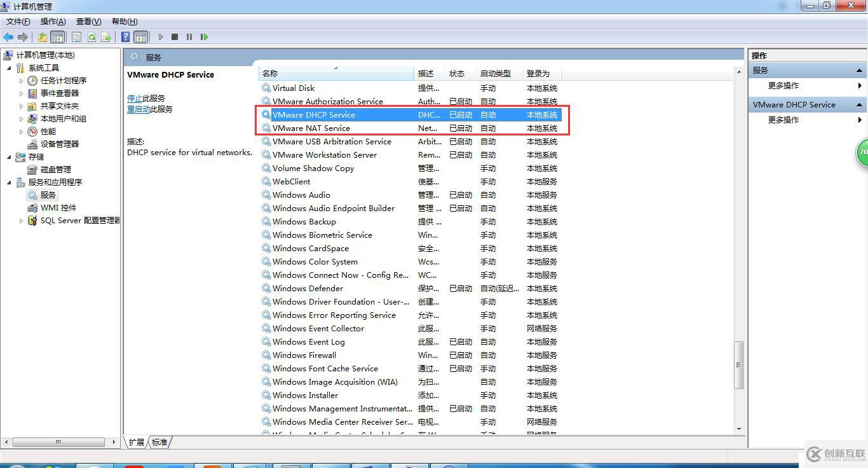Select the VMware USB Arbitration Service row
The width and height of the screenshot is (868, 468).
click(410, 142)
